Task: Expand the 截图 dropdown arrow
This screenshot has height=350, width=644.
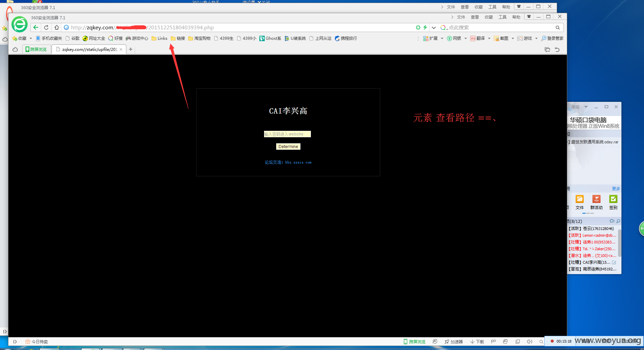Action: [513, 38]
